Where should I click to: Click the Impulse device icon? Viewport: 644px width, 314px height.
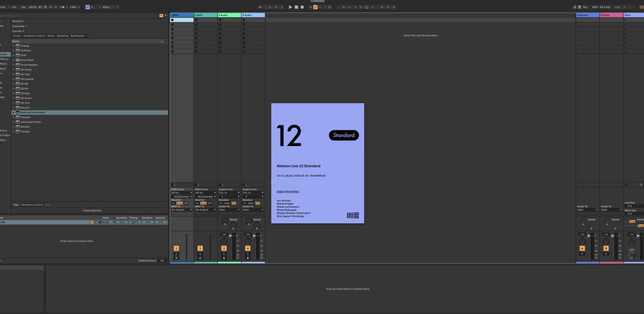pyautogui.click(x=18, y=117)
